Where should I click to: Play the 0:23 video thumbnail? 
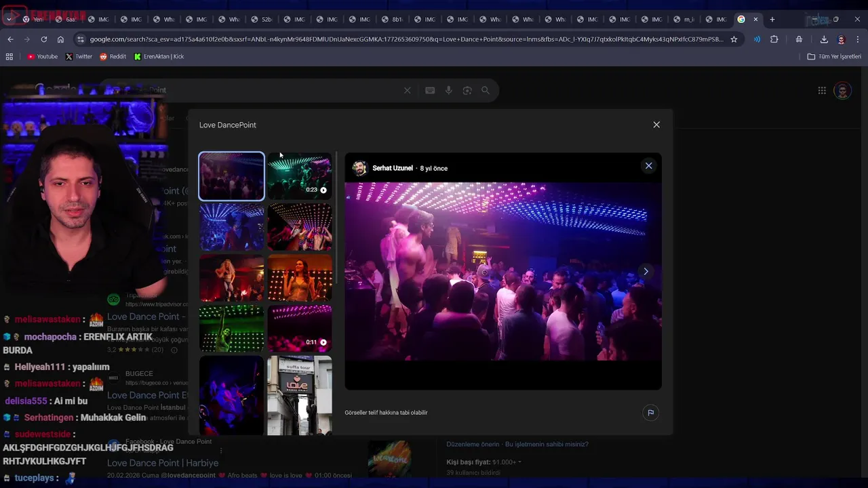point(300,176)
